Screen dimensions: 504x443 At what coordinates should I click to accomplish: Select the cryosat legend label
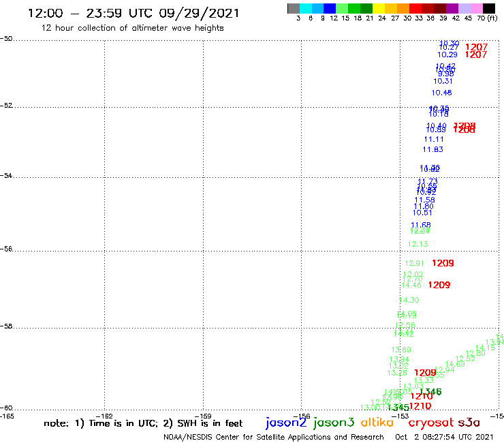pyautogui.click(x=430, y=423)
